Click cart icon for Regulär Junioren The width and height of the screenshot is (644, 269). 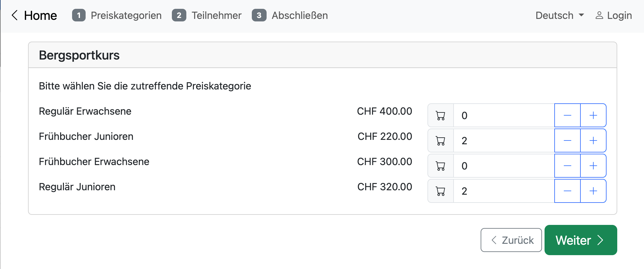[441, 191]
